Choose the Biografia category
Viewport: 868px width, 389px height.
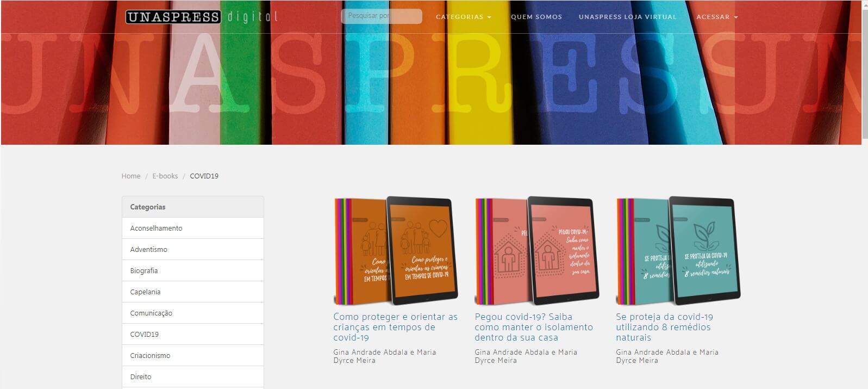[x=193, y=270]
